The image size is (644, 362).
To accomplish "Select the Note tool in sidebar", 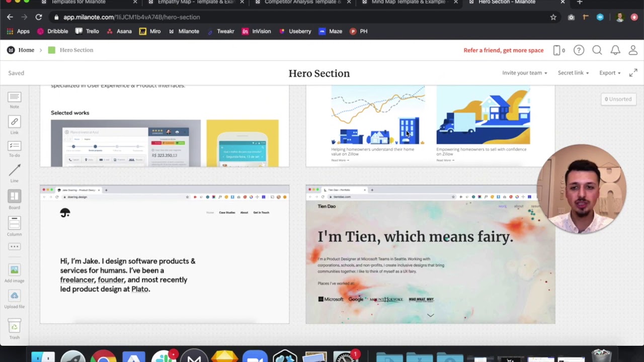I will pos(14,100).
